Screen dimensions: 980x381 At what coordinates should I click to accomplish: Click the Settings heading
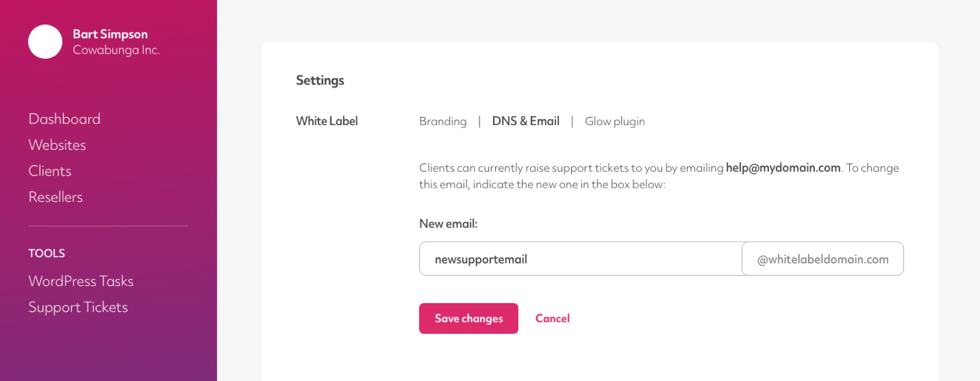(320, 80)
